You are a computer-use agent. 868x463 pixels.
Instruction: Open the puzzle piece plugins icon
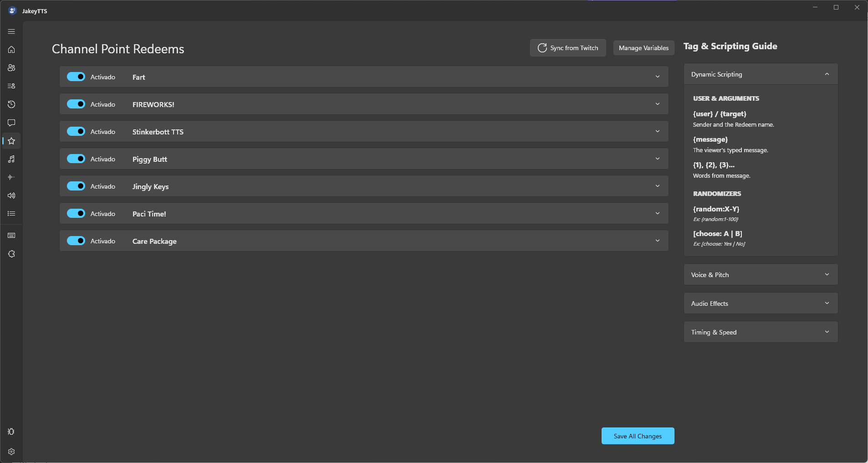[11, 254]
